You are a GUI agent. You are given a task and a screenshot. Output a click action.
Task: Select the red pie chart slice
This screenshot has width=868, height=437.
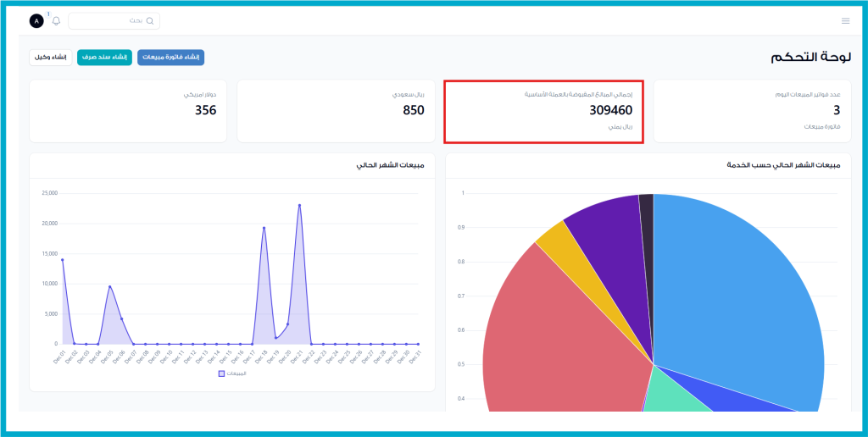click(x=559, y=339)
